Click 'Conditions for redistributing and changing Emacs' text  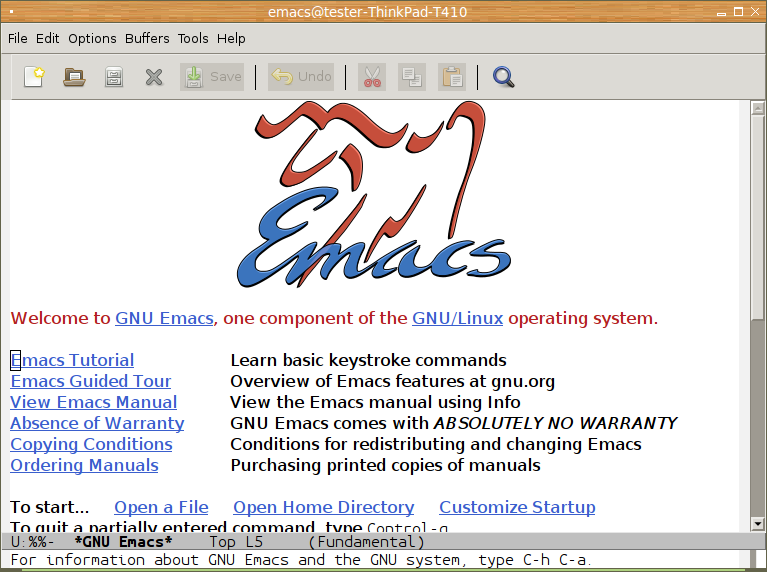pos(436,445)
